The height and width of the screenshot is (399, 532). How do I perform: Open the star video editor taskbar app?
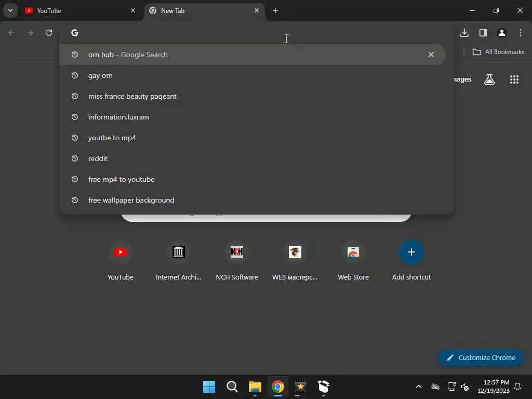301,387
